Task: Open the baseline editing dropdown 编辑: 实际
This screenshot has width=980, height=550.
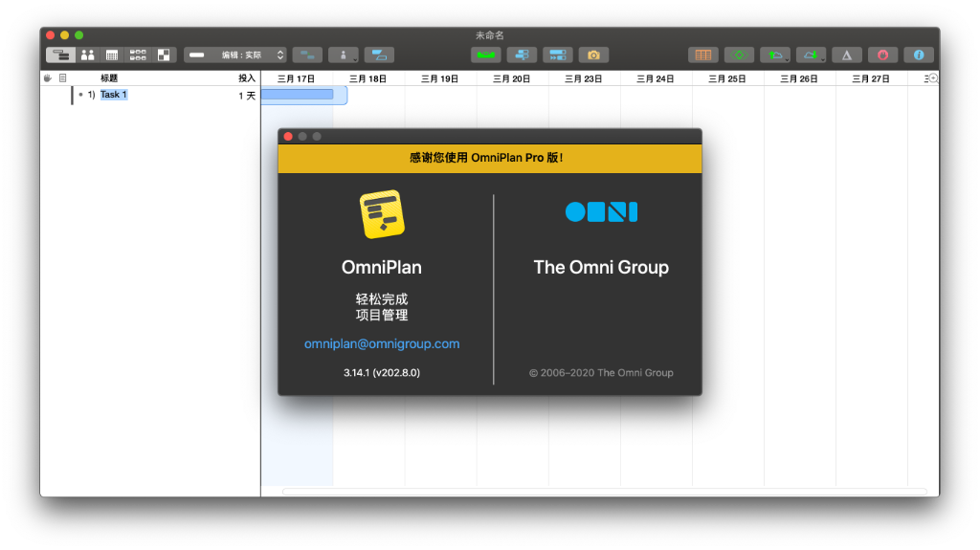Action: tap(235, 55)
